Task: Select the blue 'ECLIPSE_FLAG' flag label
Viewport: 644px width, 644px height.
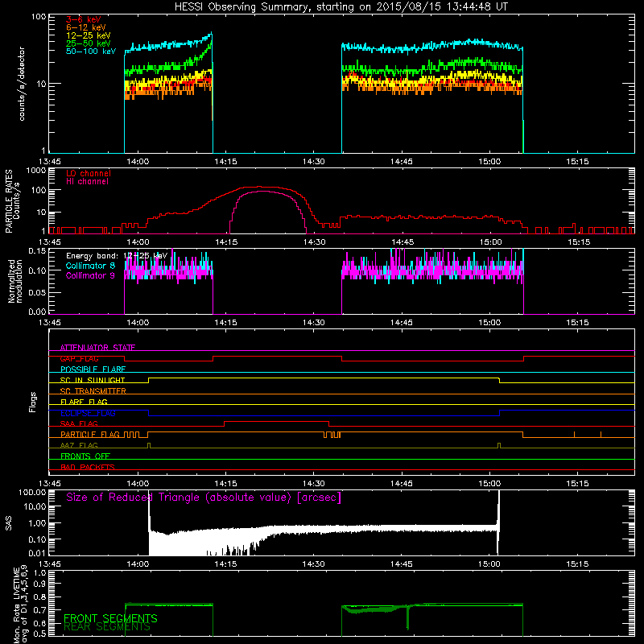Action: 88,413
